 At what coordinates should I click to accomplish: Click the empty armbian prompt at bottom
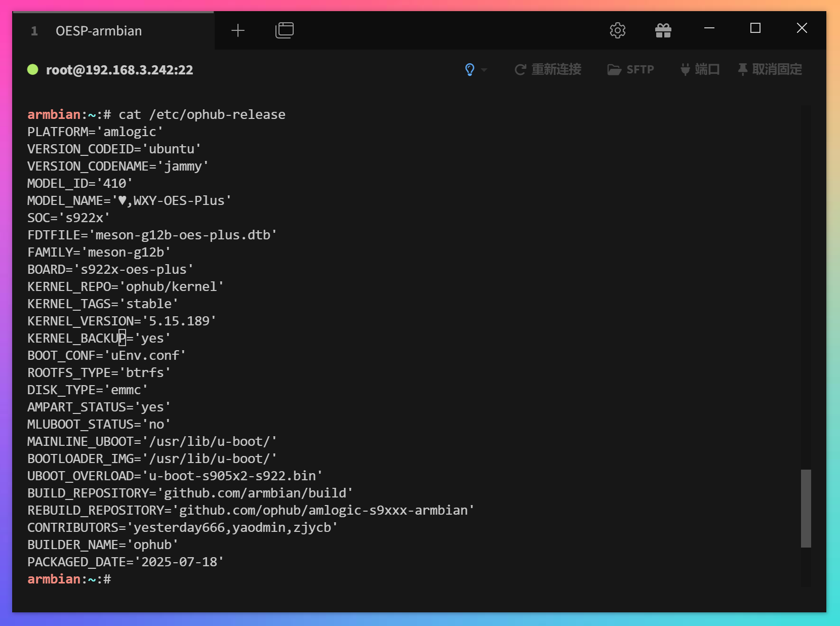click(x=69, y=579)
